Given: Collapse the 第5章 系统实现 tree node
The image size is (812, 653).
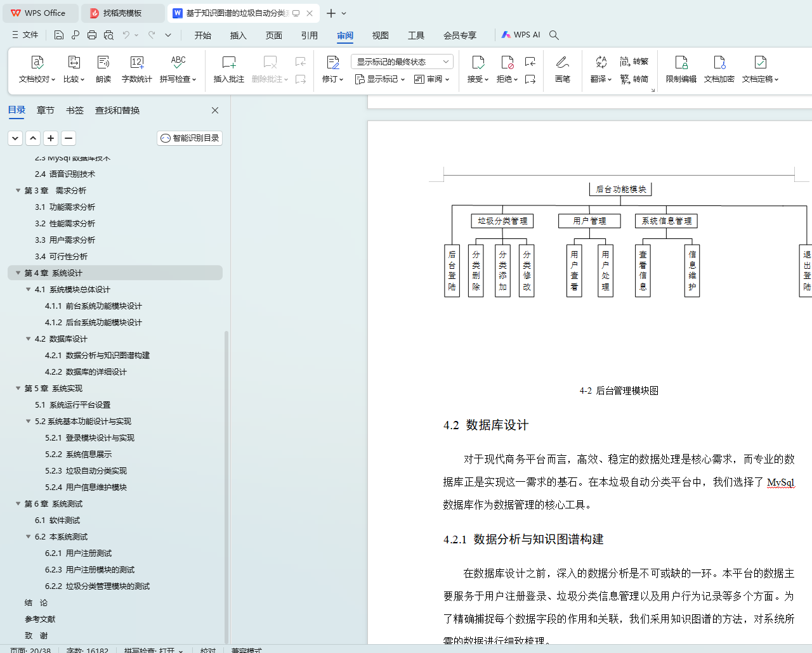Looking at the screenshot, I should (18, 388).
